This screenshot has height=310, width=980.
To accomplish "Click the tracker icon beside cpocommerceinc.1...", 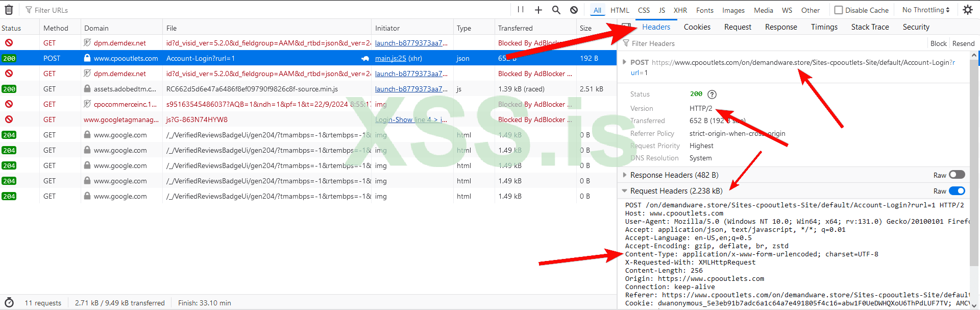I will pos(87,104).
